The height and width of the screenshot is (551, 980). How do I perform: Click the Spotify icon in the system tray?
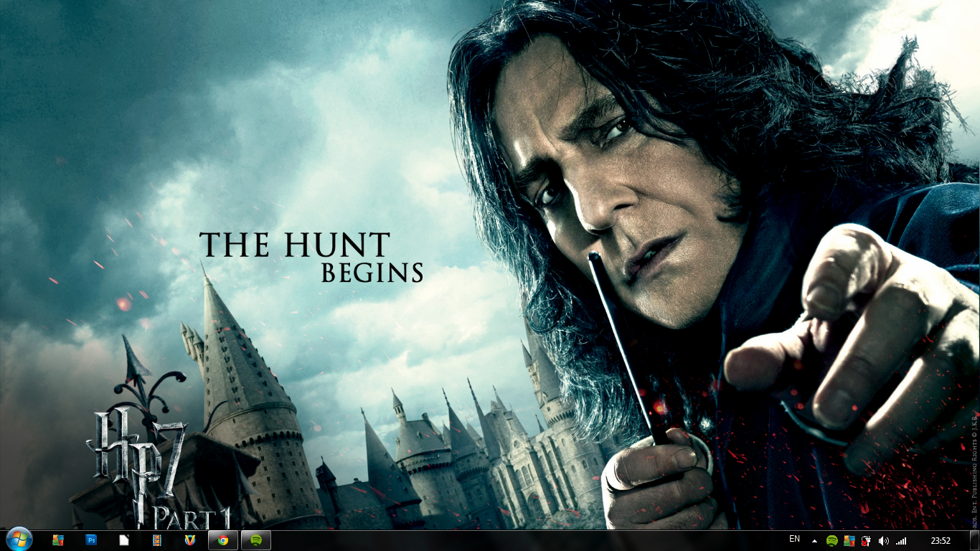coord(831,541)
